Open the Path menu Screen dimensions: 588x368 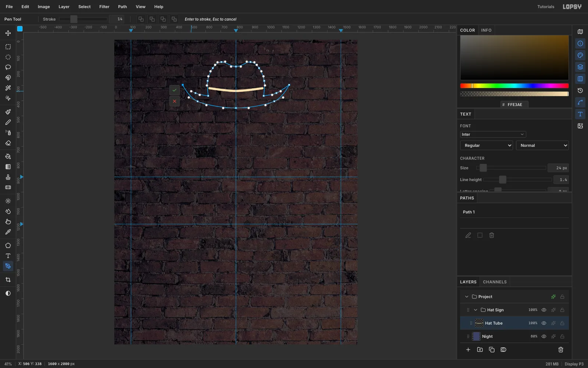[122, 7]
